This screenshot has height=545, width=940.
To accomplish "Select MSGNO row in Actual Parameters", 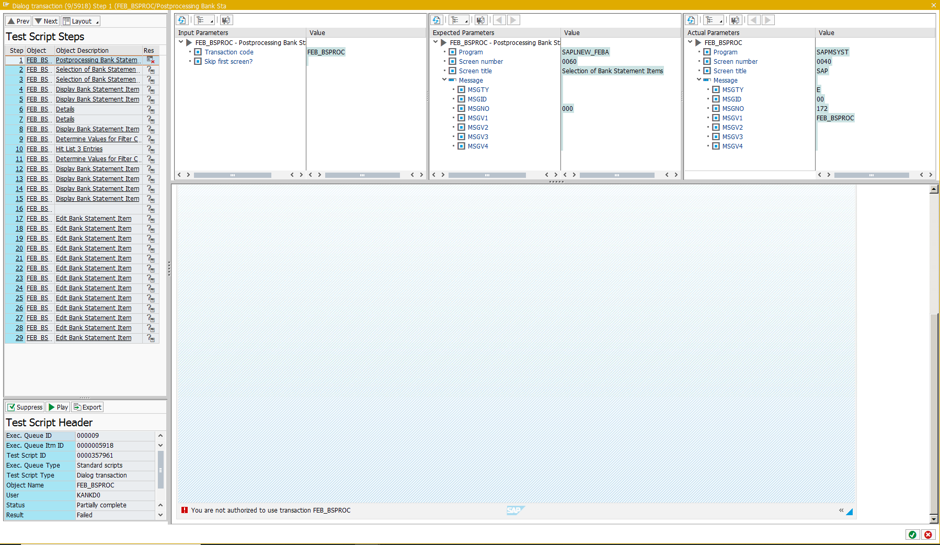I will (733, 109).
